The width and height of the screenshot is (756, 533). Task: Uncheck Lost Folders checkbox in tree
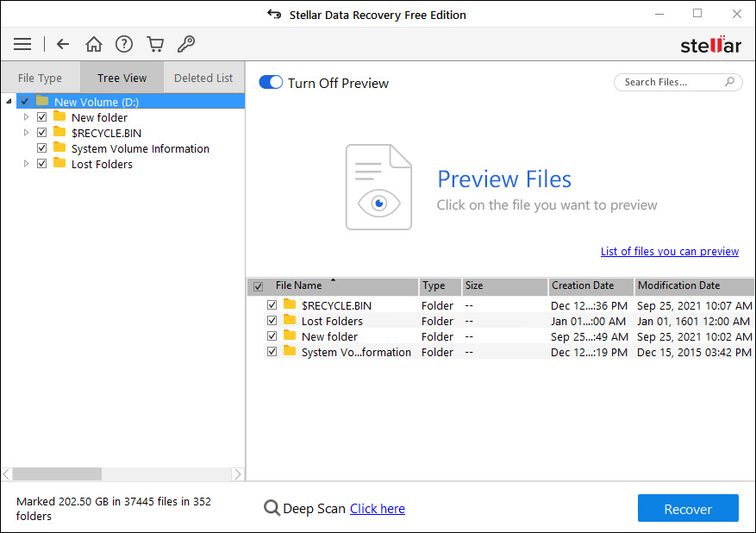pyautogui.click(x=42, y=164)
